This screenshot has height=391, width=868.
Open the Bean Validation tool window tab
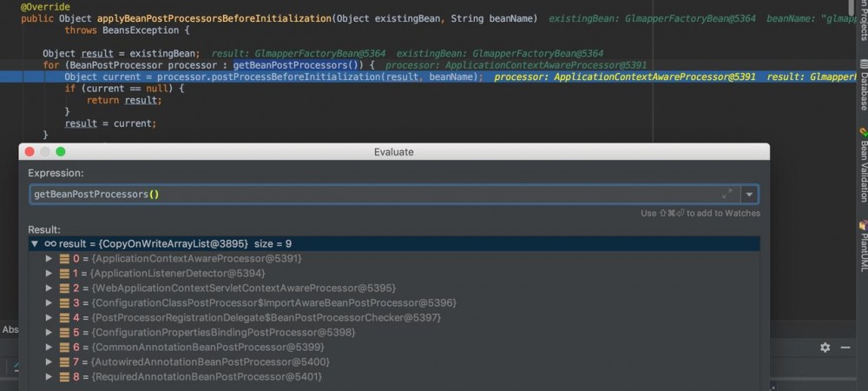(x=864, y=171)
